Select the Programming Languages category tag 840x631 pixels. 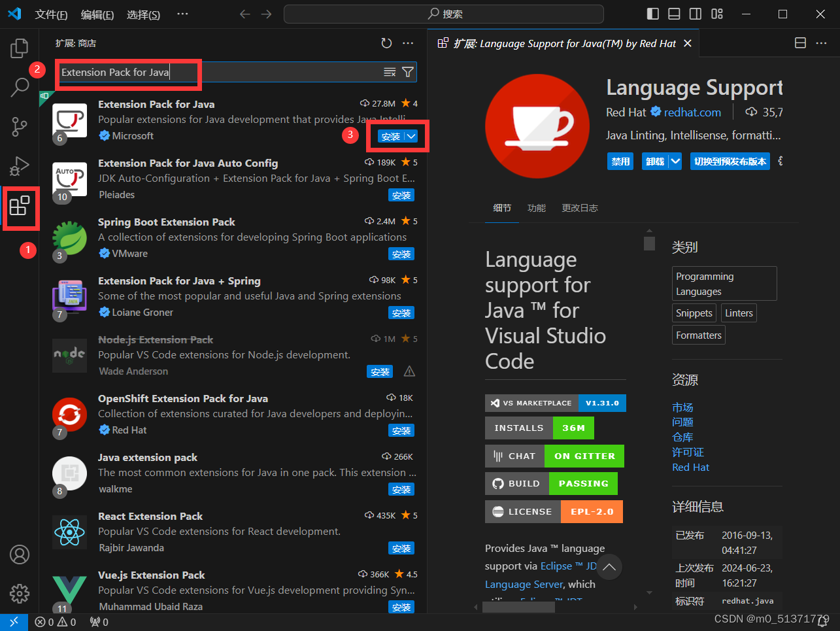(x=724, y=284)
